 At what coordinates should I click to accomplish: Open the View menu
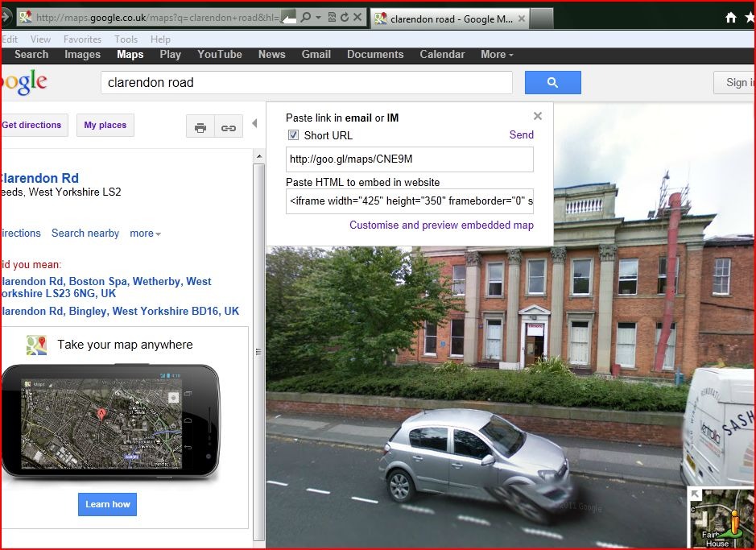point(40,39)
